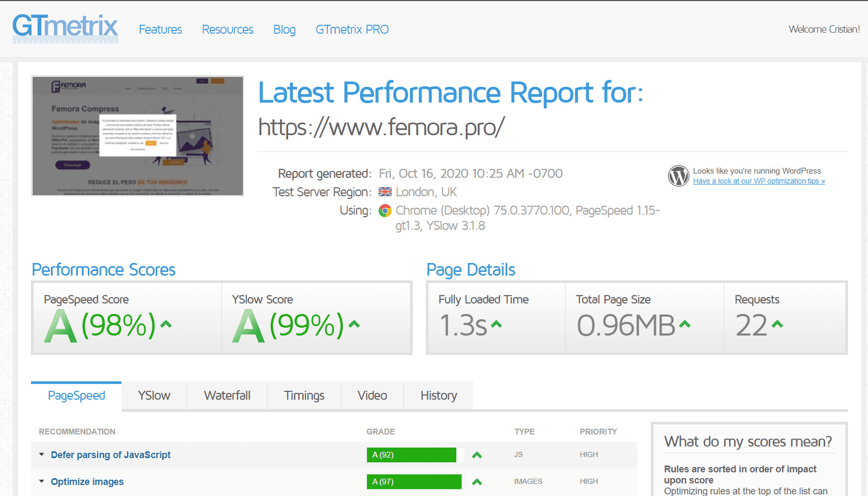This screenshot has height=496, width=868.
Task: Click the London, UK server region text
Action: (426, 192)
